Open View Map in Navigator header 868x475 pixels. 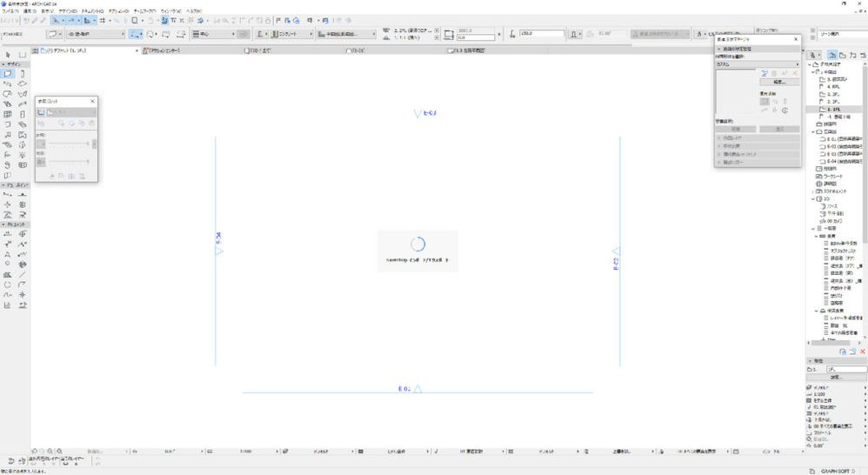click(843, 55)
